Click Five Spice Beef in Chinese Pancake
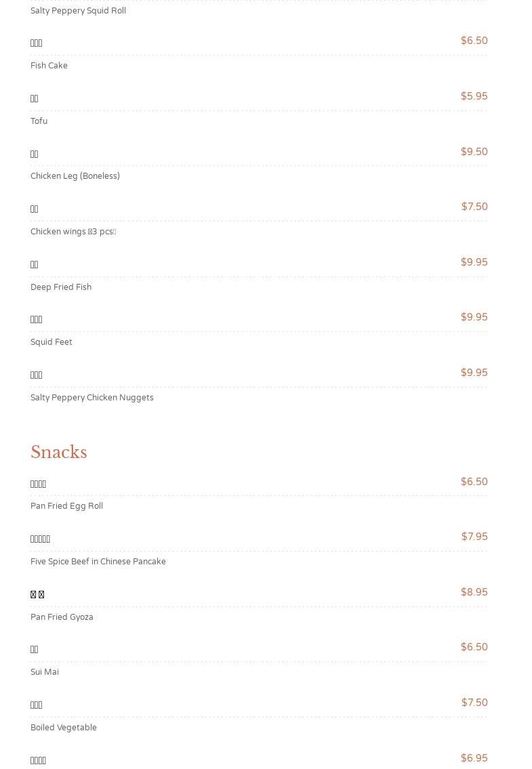Screen dimensions: 532x769 (x=98, y=561)
